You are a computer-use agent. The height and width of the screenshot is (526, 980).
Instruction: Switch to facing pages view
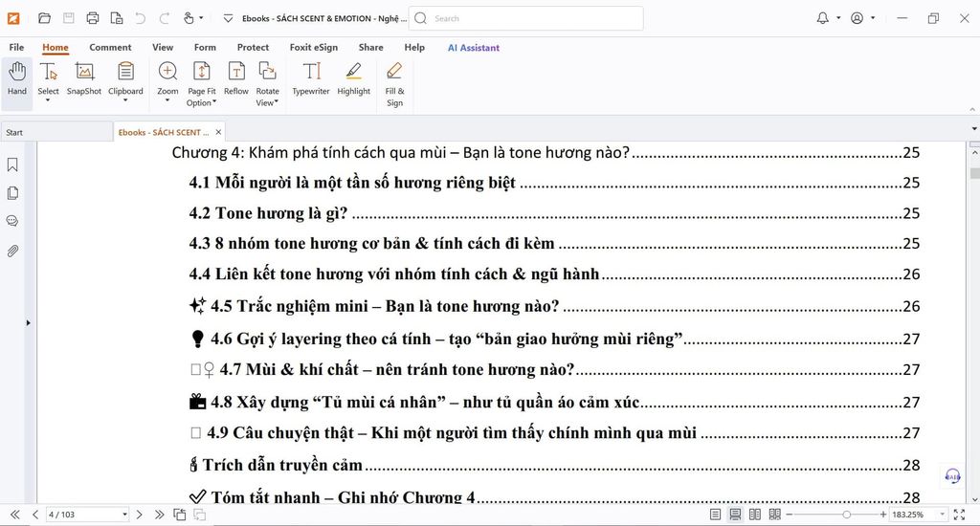click(x=755, y=515)
